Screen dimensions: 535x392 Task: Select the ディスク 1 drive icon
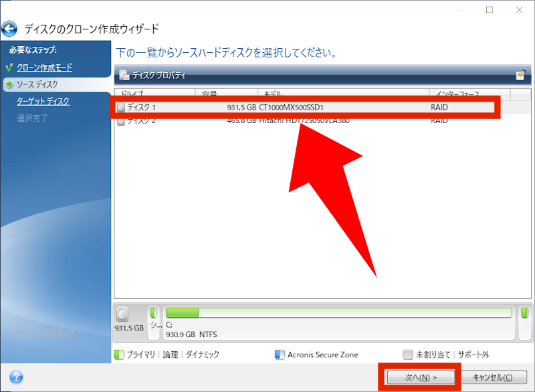(x=121, y=108)
